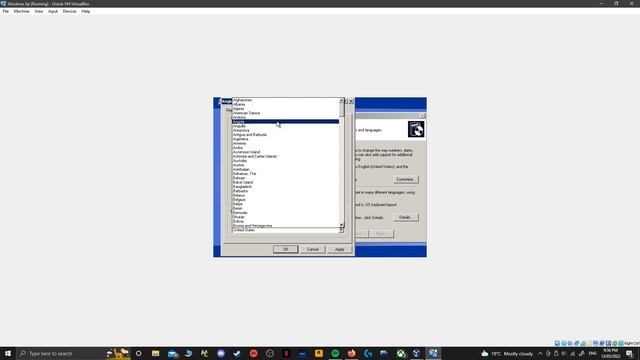The width and height of the screenshot is (640, 360).
Task: Open Firefox from the taskbar
Action: (351, 353)
